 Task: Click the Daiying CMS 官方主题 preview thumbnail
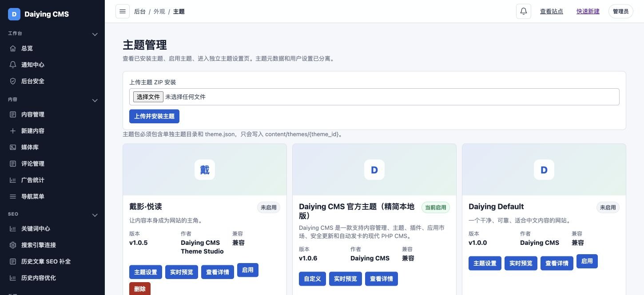point(374,170)
